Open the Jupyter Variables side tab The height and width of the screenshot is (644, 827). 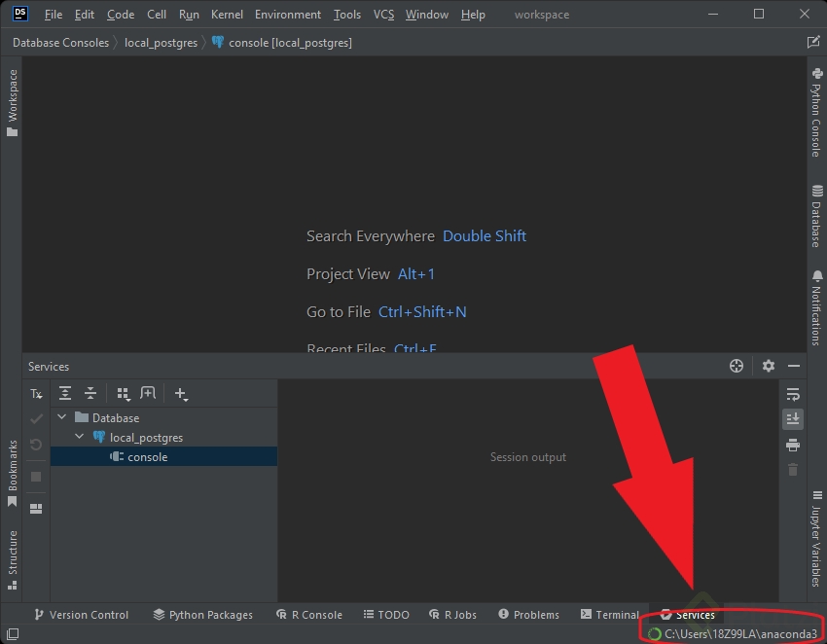(x=817, y=539)
